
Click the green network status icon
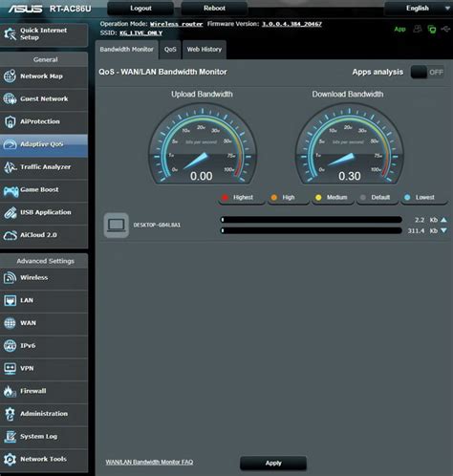point(432,30)
